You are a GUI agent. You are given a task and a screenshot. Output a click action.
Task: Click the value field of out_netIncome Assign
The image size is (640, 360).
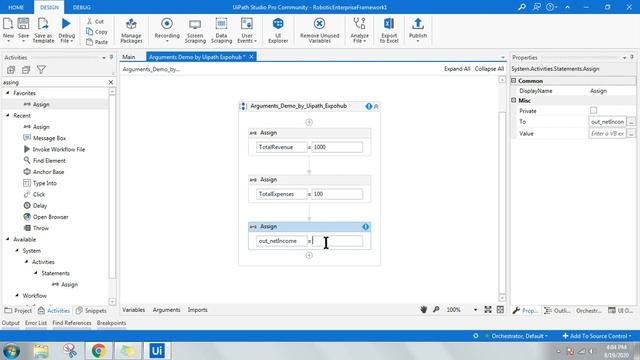pyautogui.click(x=337, y=241)
